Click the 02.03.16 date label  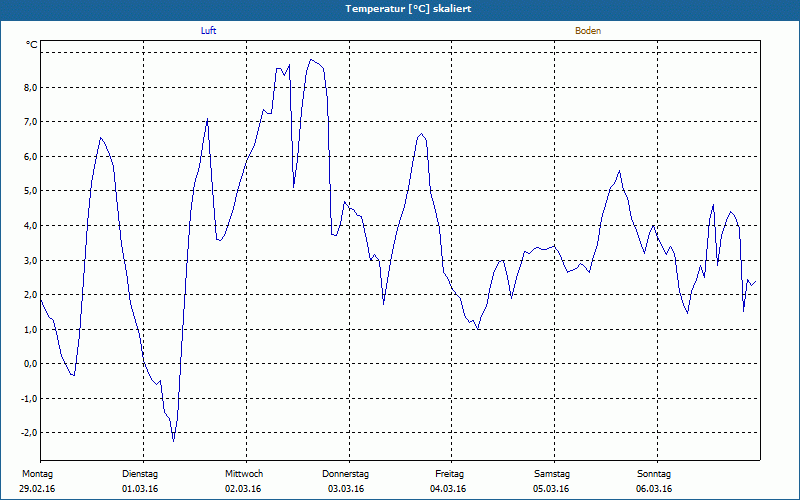coord(243,489)
